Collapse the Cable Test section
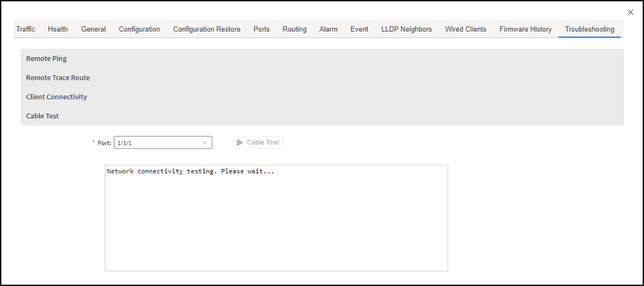 pyautogui.click(x=322, y=116)
